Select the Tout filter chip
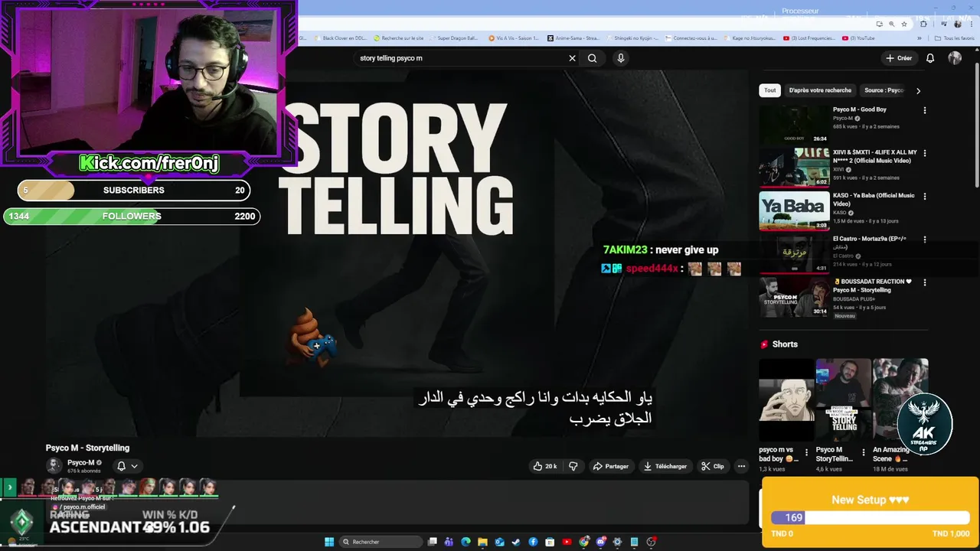The image size is (980, 551). 769,90
